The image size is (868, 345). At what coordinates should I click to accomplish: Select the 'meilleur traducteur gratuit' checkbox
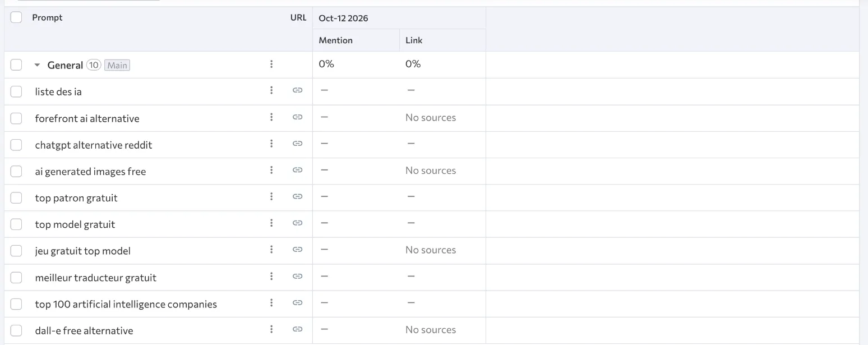(16, 277)
